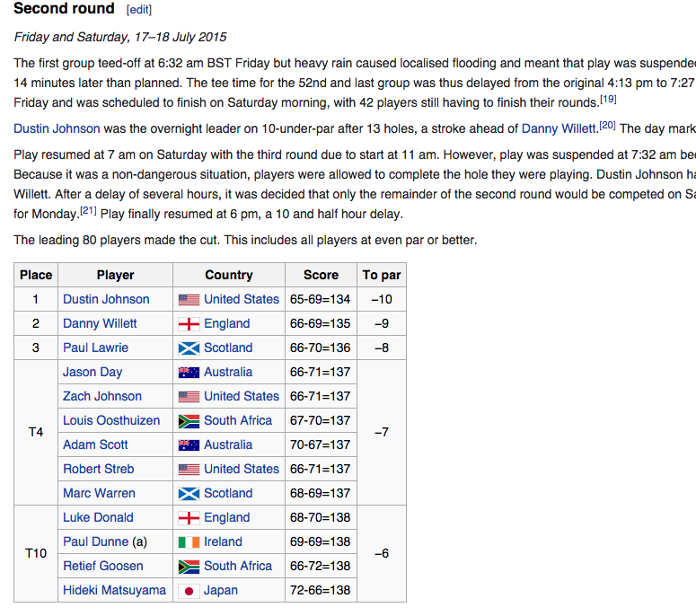Click the South Africa flag in Louis Oosthuizen's row

coord(189,421)
